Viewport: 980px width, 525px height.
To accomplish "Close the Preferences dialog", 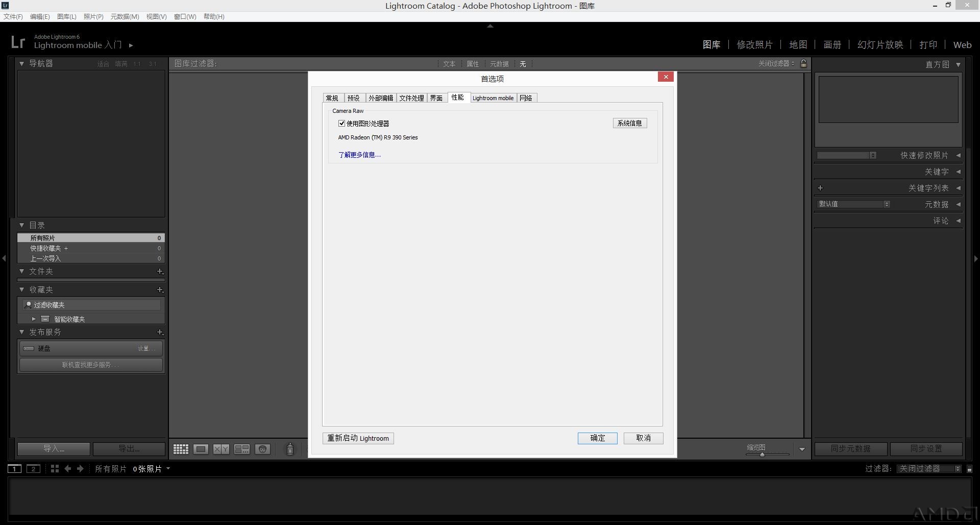I will [x=666, y=77].
